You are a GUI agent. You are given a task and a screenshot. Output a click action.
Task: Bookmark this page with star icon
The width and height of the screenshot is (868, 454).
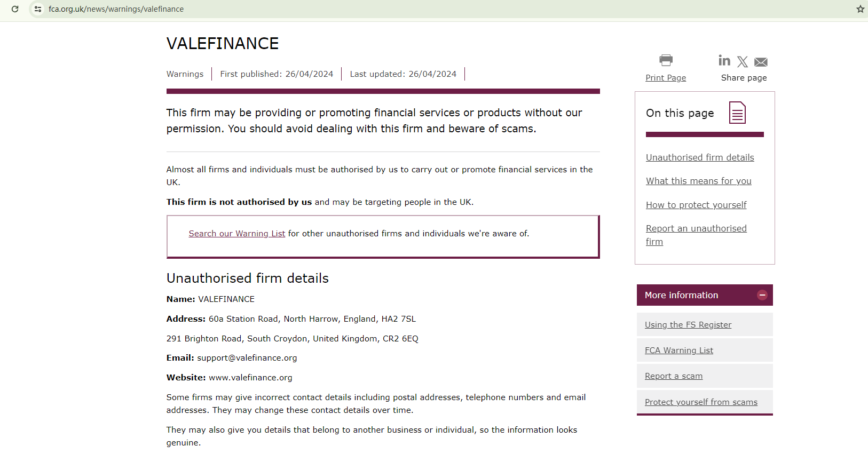860,9
